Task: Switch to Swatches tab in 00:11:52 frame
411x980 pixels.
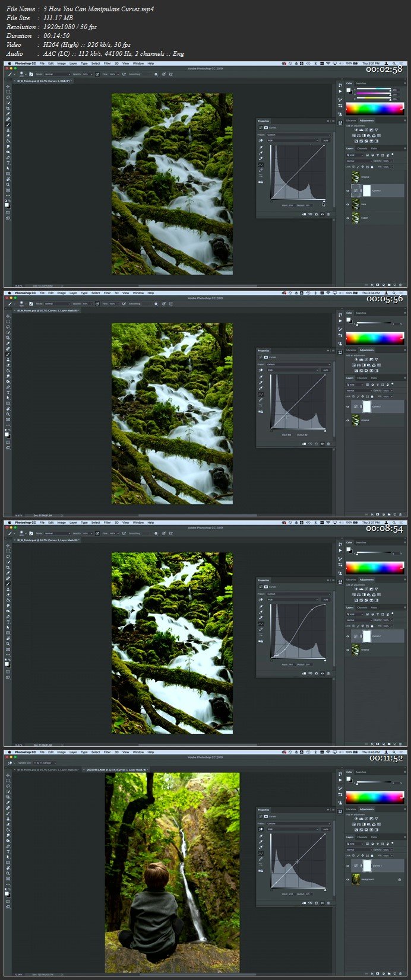Action: [x=361, y=772]
